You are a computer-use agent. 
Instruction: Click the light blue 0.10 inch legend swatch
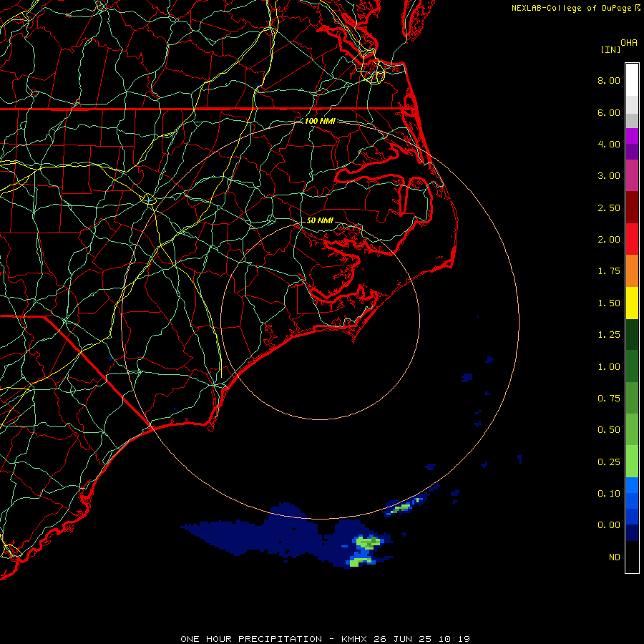coord(632,485)
